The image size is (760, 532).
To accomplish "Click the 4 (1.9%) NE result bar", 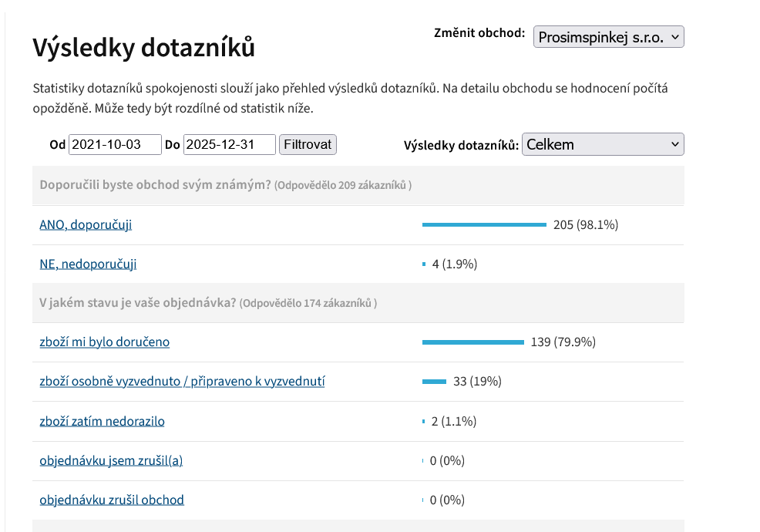I will coord(424,264).
